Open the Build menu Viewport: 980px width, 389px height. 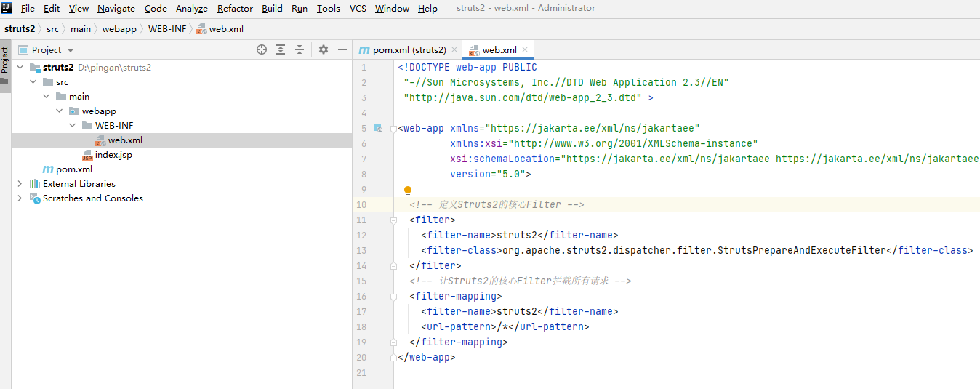coord(273,8)
